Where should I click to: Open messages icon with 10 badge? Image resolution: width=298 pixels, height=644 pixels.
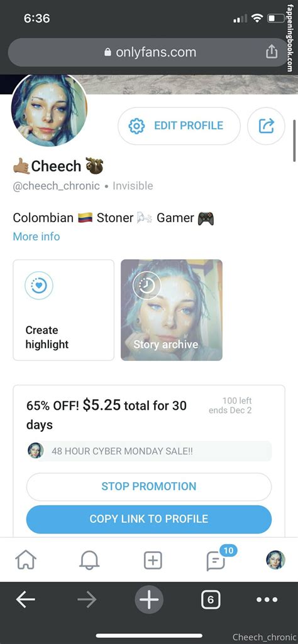tap(216, 561)
